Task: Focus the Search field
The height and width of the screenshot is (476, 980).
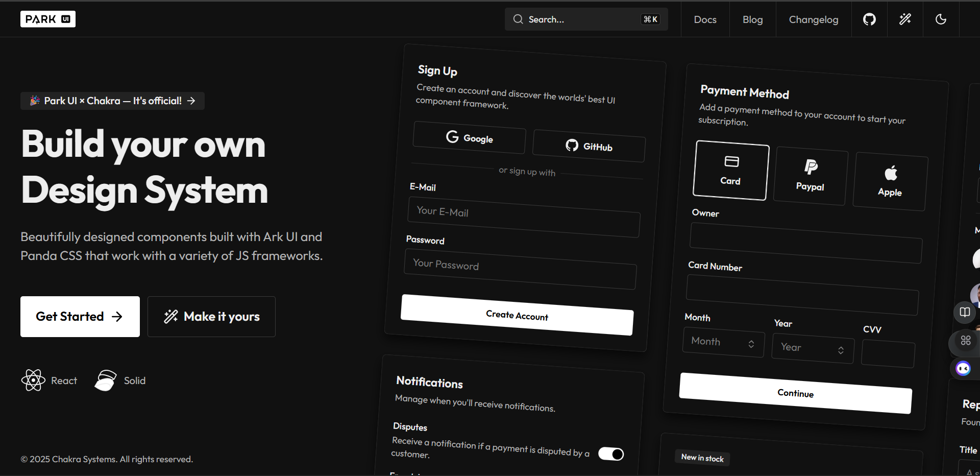Action: [586, 19]
